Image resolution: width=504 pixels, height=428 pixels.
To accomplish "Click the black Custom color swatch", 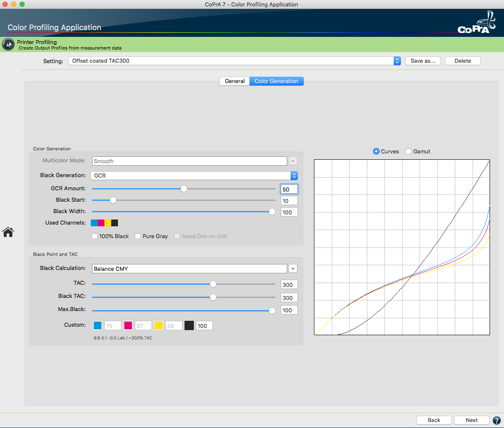I will pyautogui.click(x=189, y=325).
